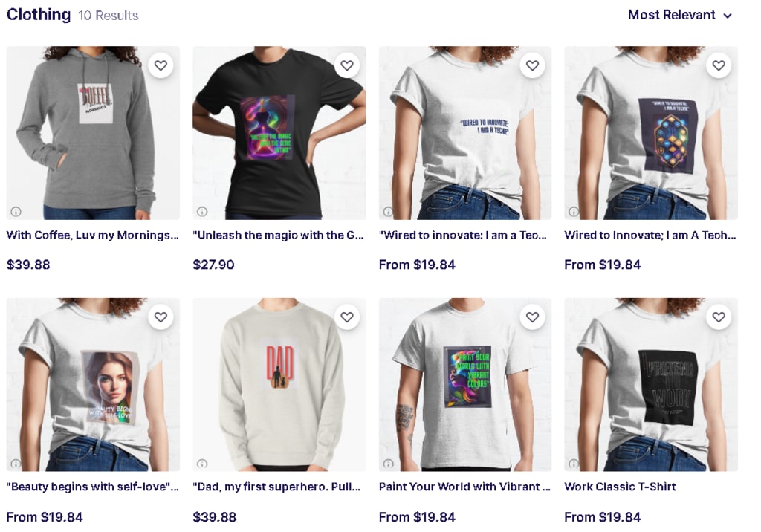Favorite the Coffee mornings hoodie with heart icon
This screenshot has width=761, height=532.
161,65
